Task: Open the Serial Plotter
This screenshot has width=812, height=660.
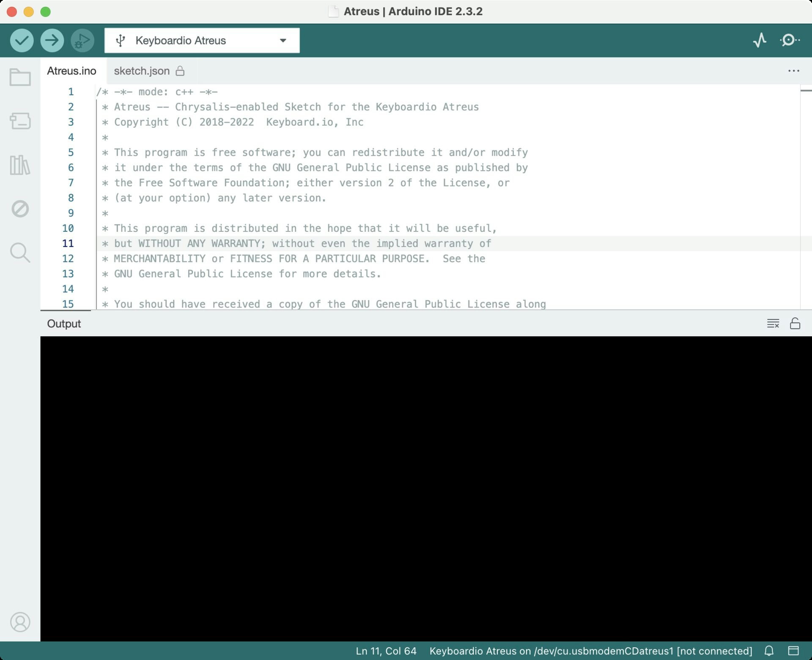Action: (760, 40)
